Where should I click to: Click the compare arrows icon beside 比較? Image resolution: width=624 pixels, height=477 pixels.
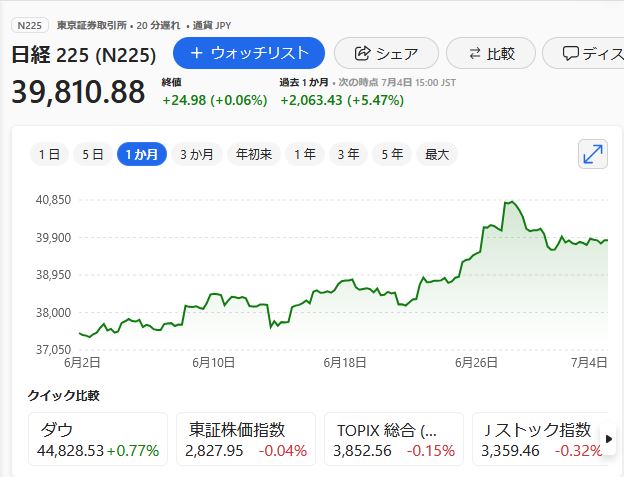[x=475, y=53]
